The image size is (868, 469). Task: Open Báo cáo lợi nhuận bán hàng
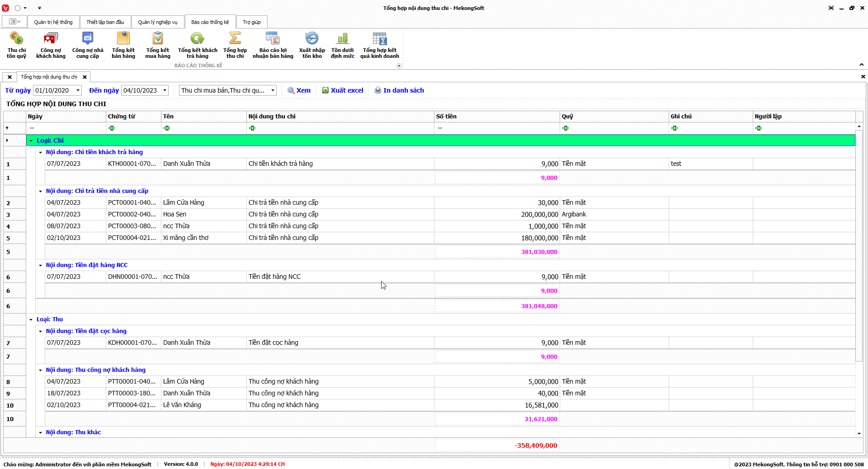273,45
